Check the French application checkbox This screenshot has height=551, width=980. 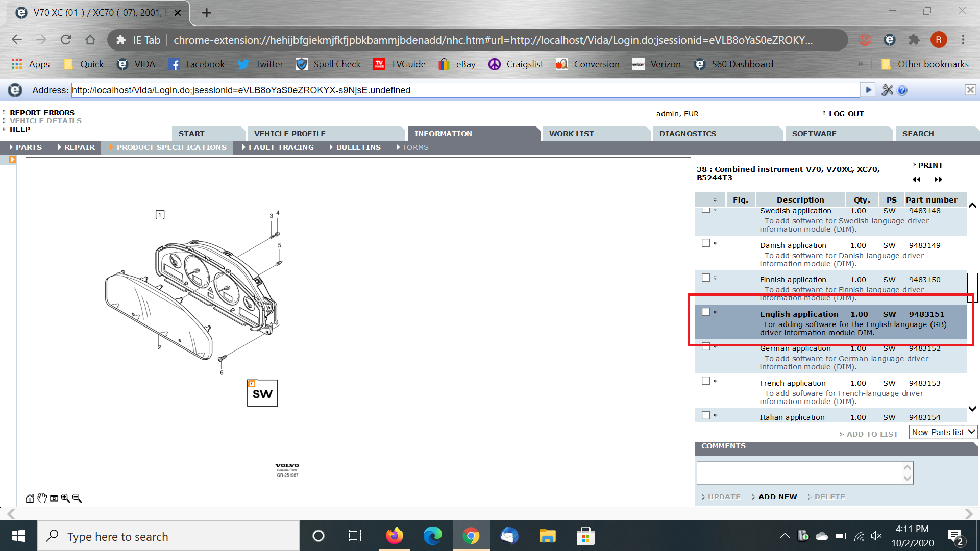click(706, 381)
